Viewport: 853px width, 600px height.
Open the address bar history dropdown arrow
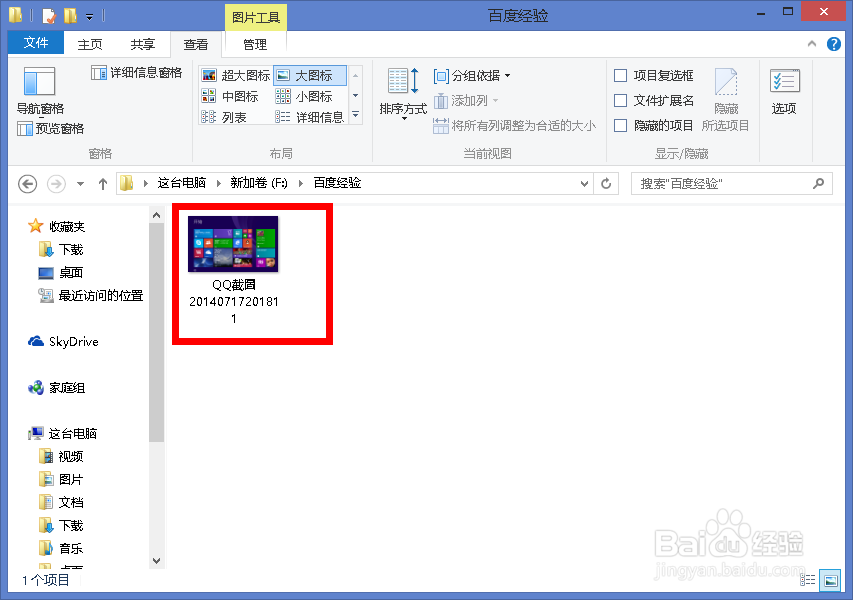click(x=584, y=184)
